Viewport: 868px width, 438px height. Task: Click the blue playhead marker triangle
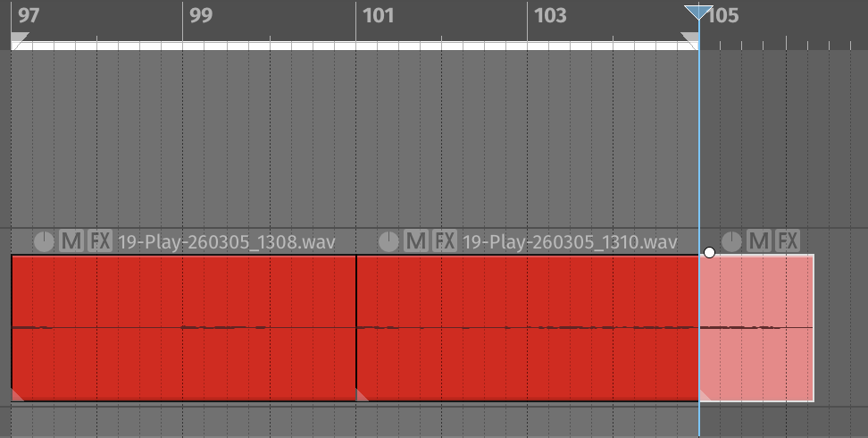tap(698, 13)
